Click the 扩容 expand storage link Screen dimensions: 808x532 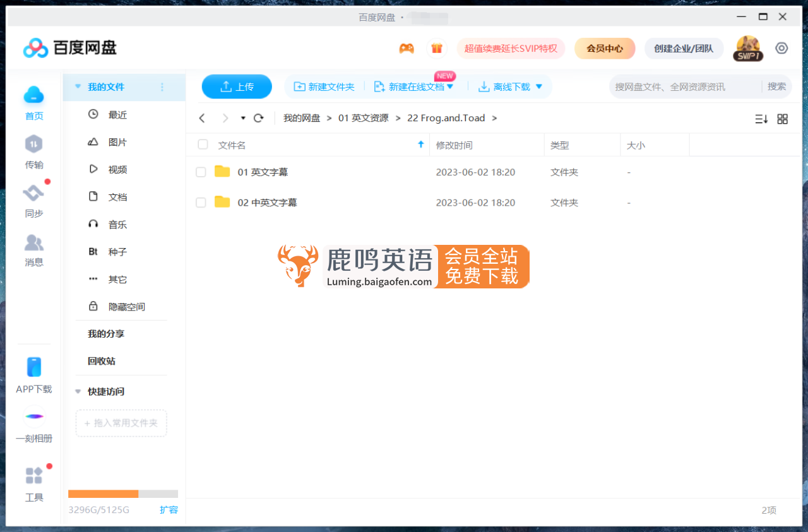(169, 510)
